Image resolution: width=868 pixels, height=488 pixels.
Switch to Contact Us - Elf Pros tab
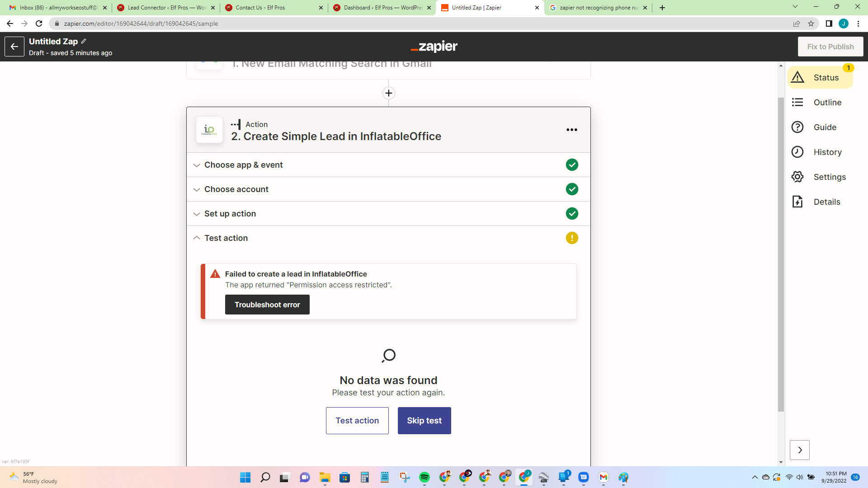coord(260,8)
